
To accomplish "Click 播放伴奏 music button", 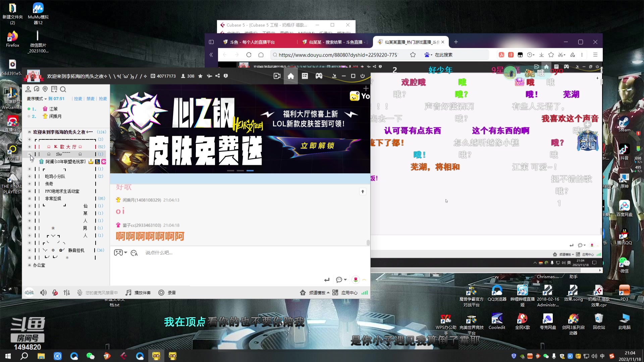I will click(x=138, y=293).
